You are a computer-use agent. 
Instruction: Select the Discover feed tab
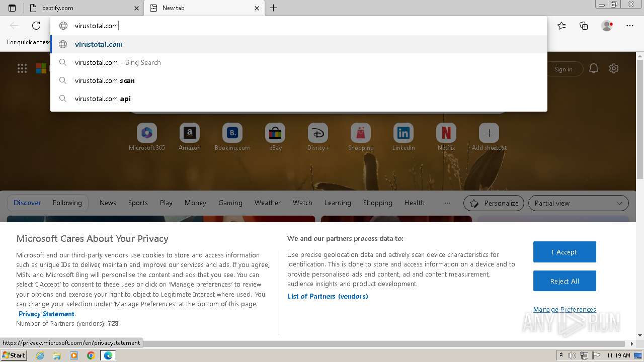[27, 203]
